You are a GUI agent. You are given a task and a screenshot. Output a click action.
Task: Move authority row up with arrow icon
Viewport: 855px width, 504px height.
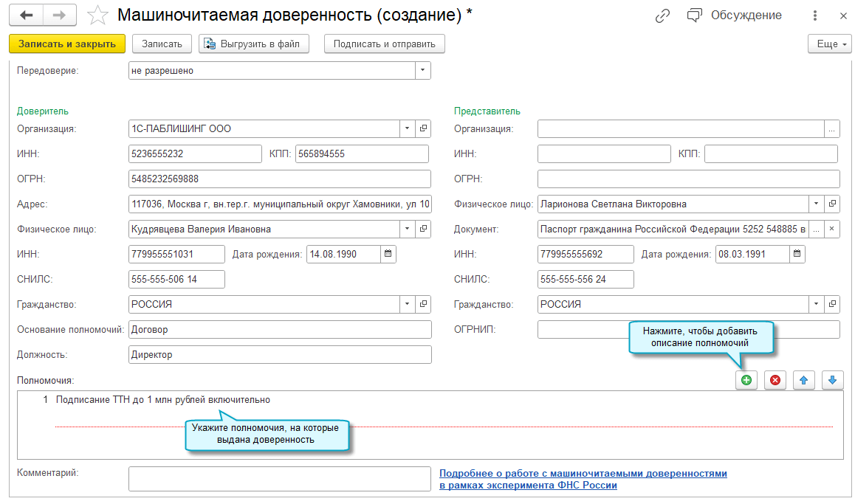(803, 380)
